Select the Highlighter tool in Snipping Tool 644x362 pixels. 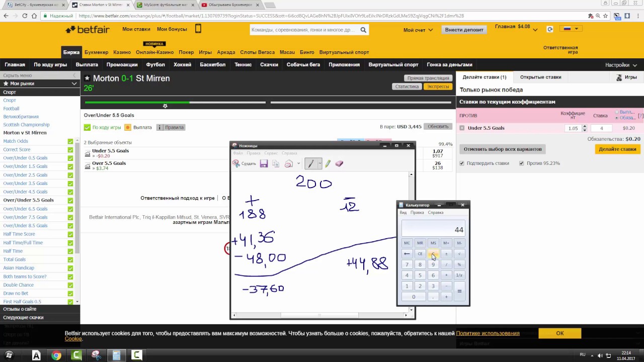[328, 164]
